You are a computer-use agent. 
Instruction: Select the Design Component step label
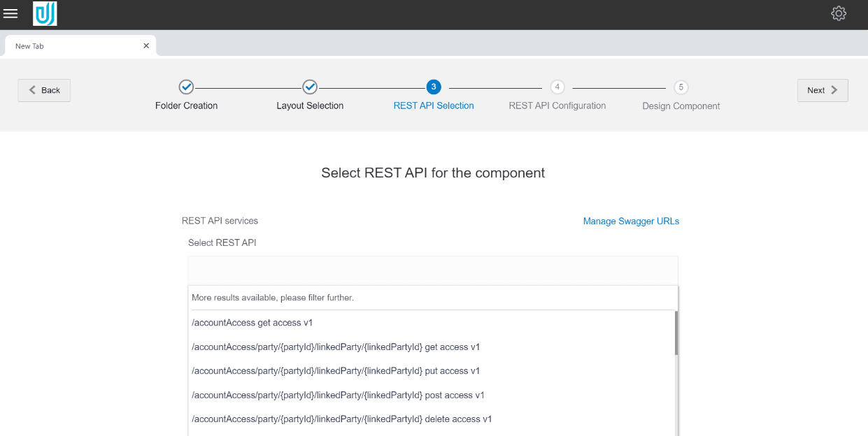[x=681, y=106]
